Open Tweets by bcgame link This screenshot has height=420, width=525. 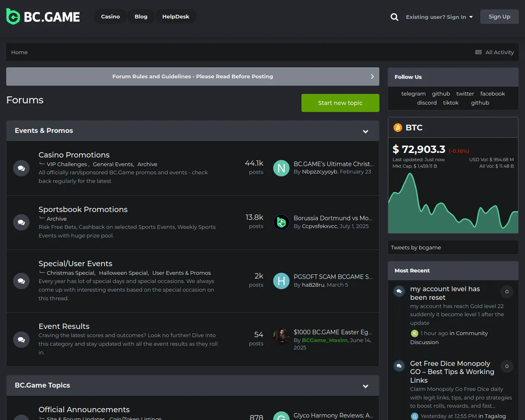click(416, 247)
